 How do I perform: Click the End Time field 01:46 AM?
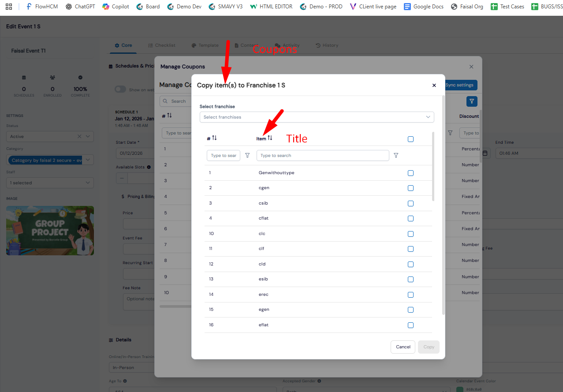click(x=529, y=153)
